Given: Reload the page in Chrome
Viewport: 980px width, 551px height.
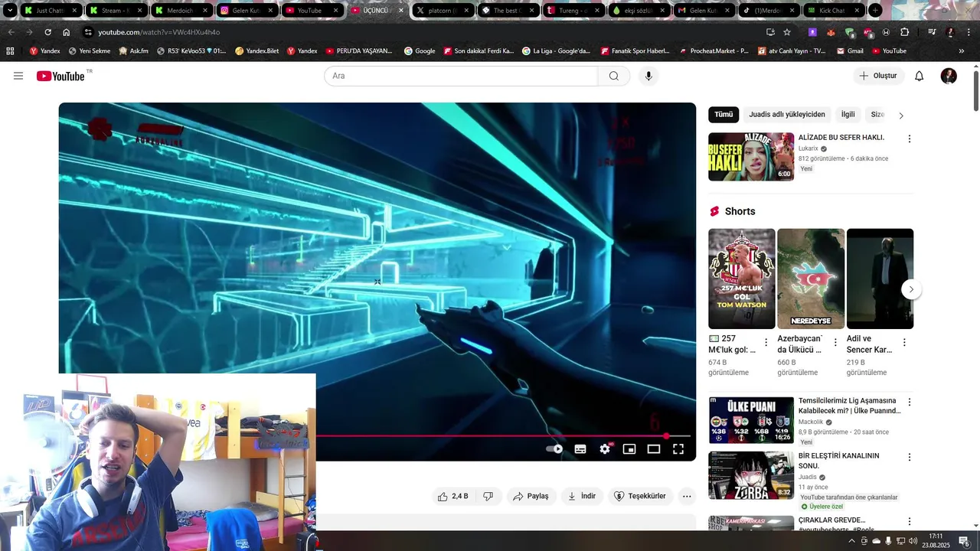Looking at the screenshot, I should point(47,32).
